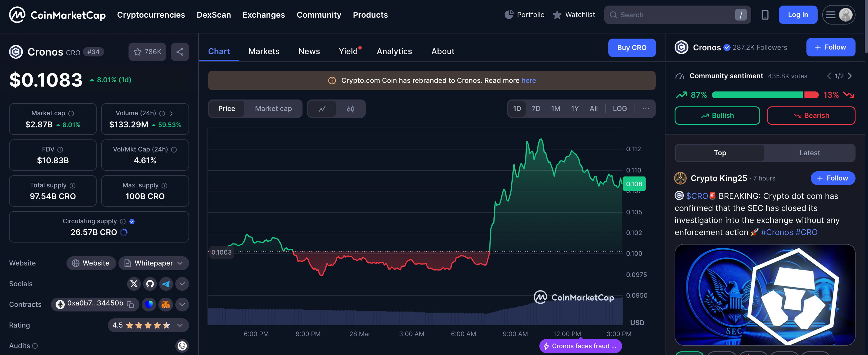This screenshot has height=355, width=868.
Task: Expand the Rating 4.5 stars dropdown
Action: point(180,325)
